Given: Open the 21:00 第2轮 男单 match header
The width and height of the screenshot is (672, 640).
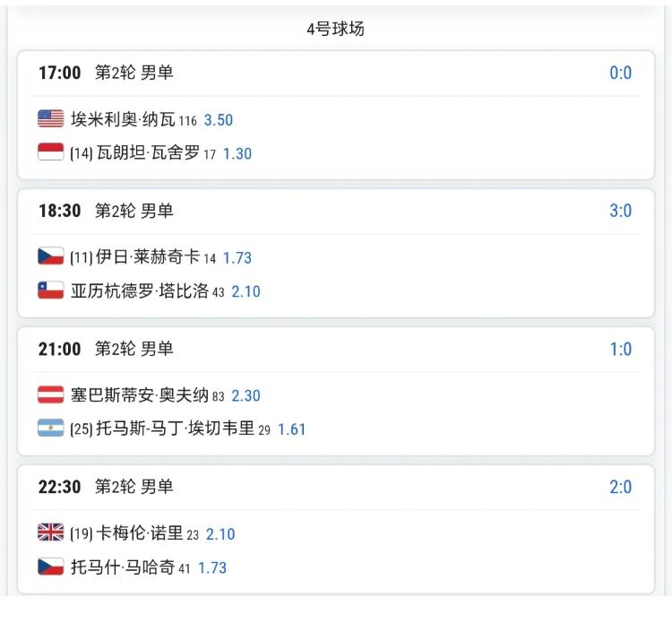Looking at the screenshot, I should (106, 349).
